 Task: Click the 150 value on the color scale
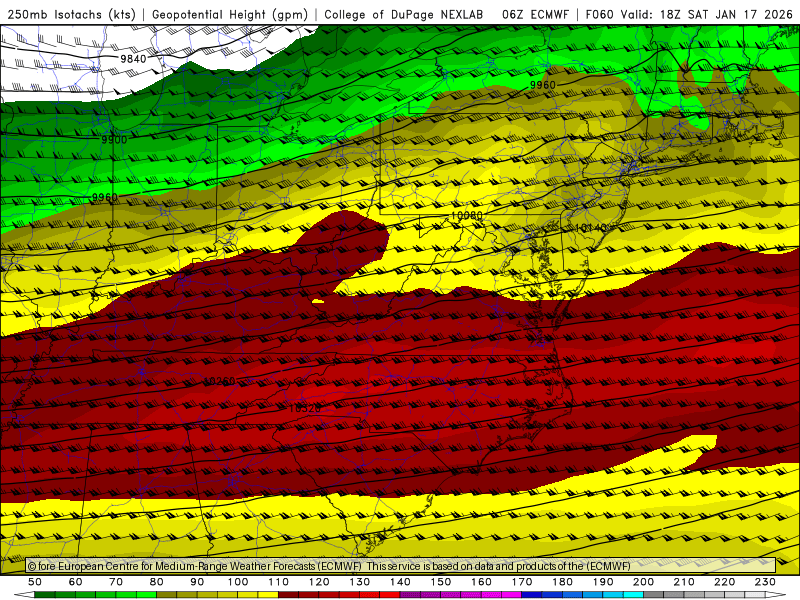tap(441, 582)
